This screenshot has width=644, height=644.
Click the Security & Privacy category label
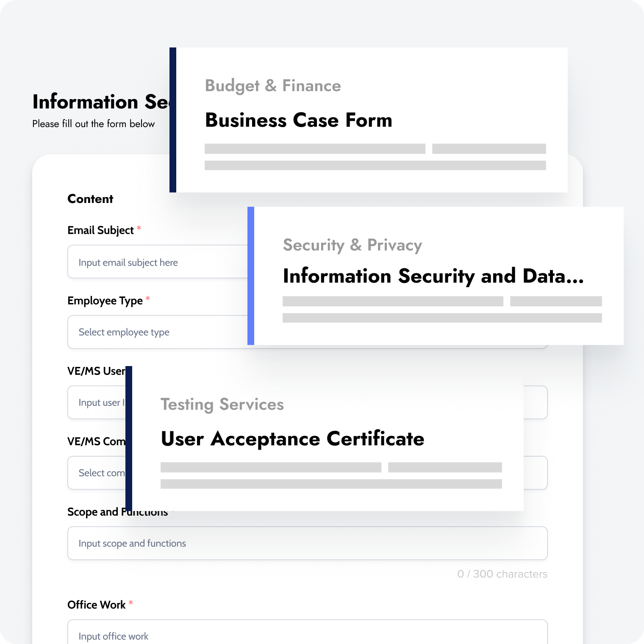coord(352,245)
